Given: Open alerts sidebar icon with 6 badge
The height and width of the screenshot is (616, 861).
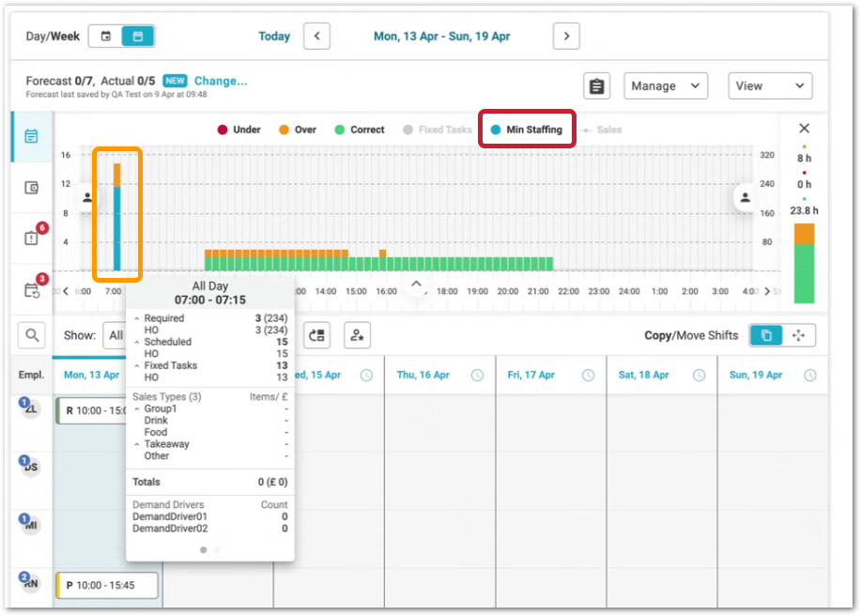Looking at the screenshot, I should coord(32,238).
